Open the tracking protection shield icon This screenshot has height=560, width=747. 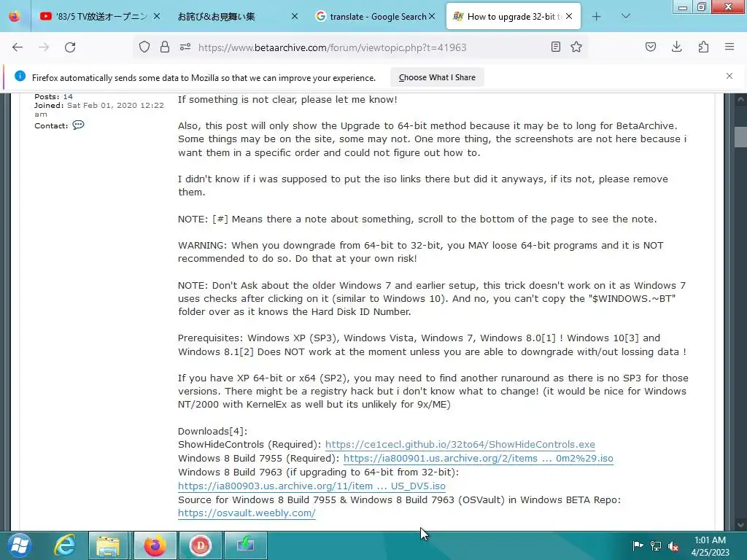[x=144, y=47]
